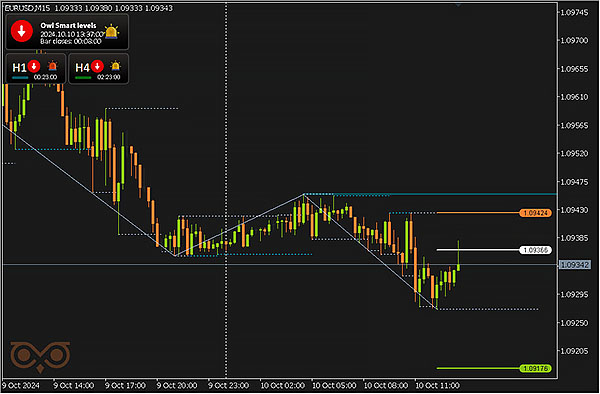Click the H1 red down-arrow trend icon
Screen dimensions: 600x394
pyautogui.click(x=34, y=66)
